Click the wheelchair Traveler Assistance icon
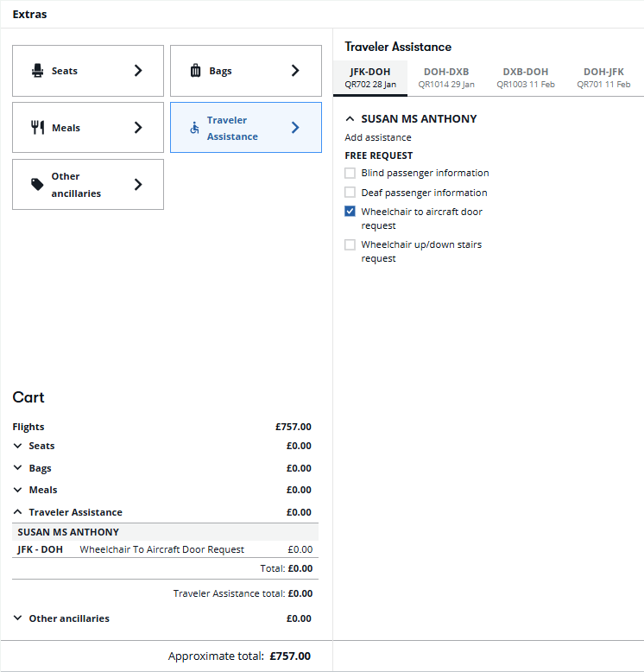The image size is (644, 672). click(194, 128)
